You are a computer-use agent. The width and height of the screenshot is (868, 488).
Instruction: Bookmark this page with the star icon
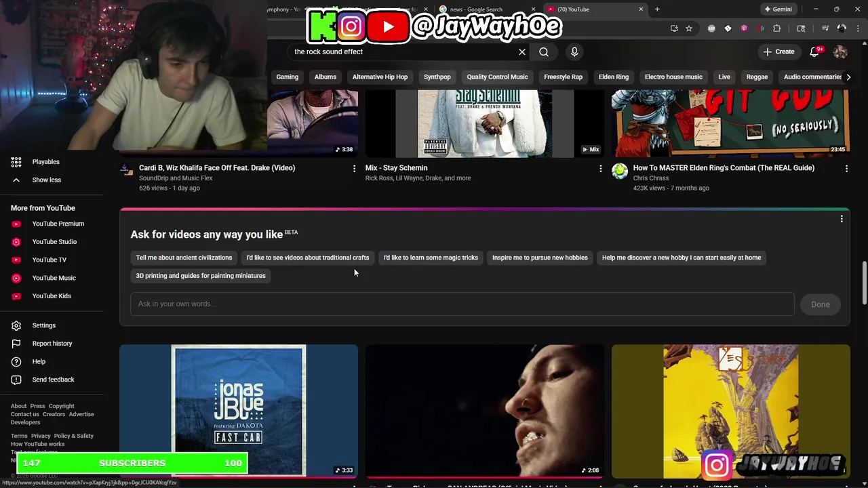(x=689, y=28)
